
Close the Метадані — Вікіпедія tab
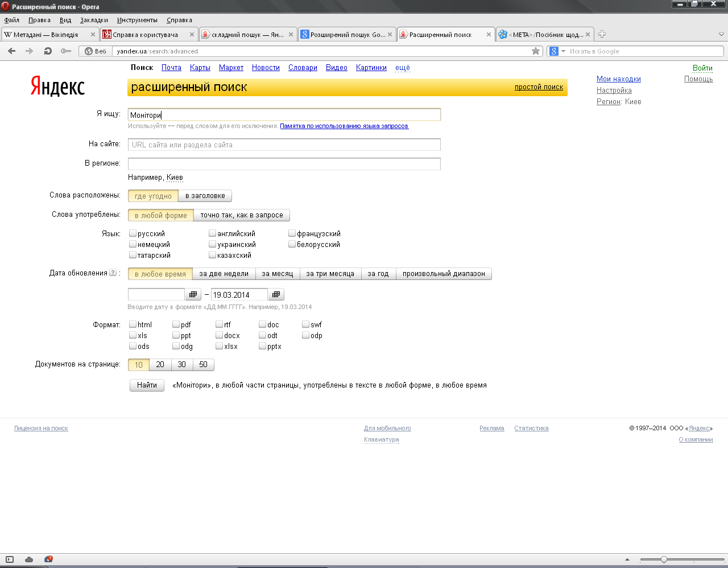pyautogui.click(x=93, y=35)
